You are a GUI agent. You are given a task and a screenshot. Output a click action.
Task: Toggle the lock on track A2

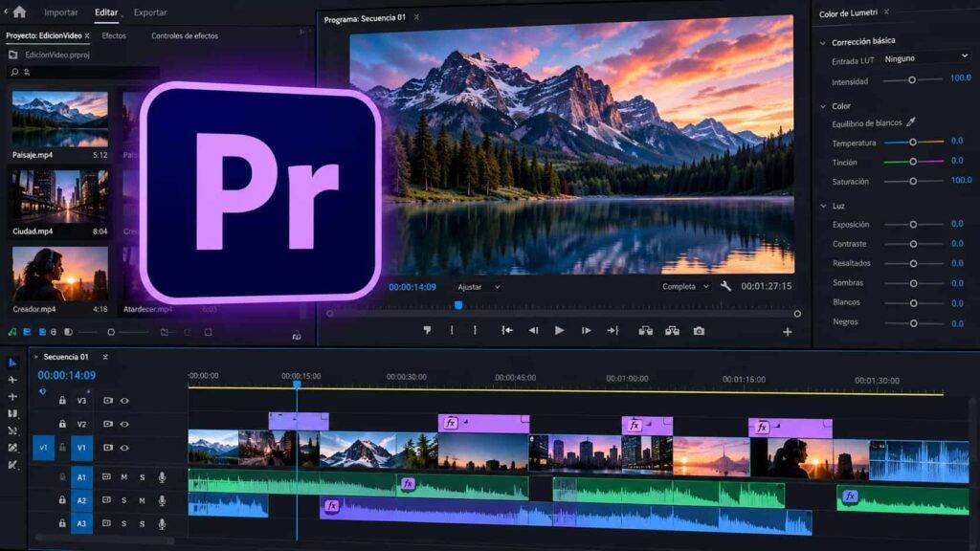(62, 499)
